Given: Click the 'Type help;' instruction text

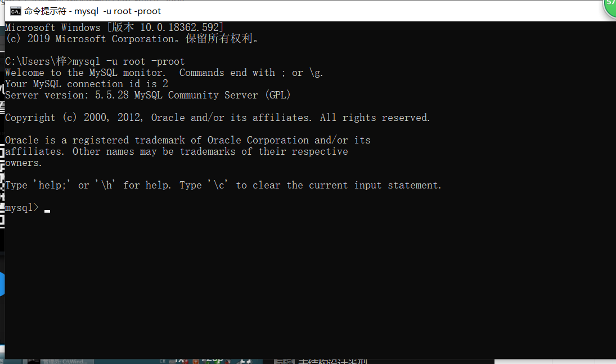Looking at the screenshot, I should (38, 185).
